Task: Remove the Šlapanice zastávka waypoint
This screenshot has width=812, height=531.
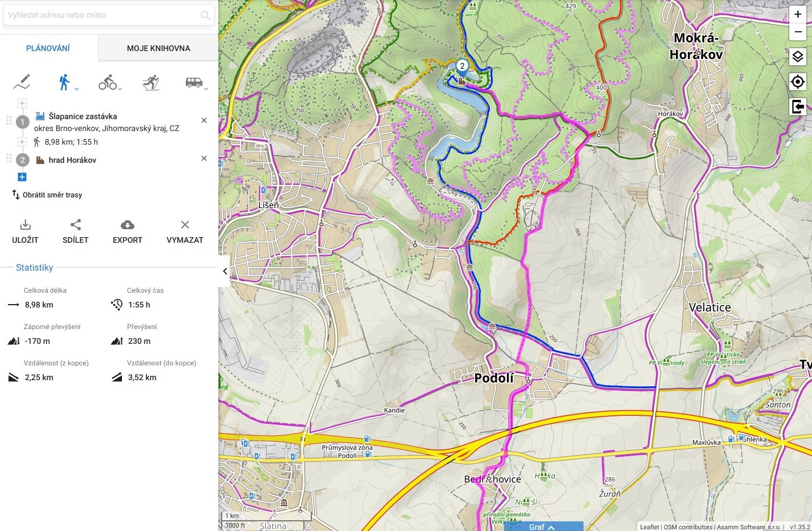Action: 204,120
